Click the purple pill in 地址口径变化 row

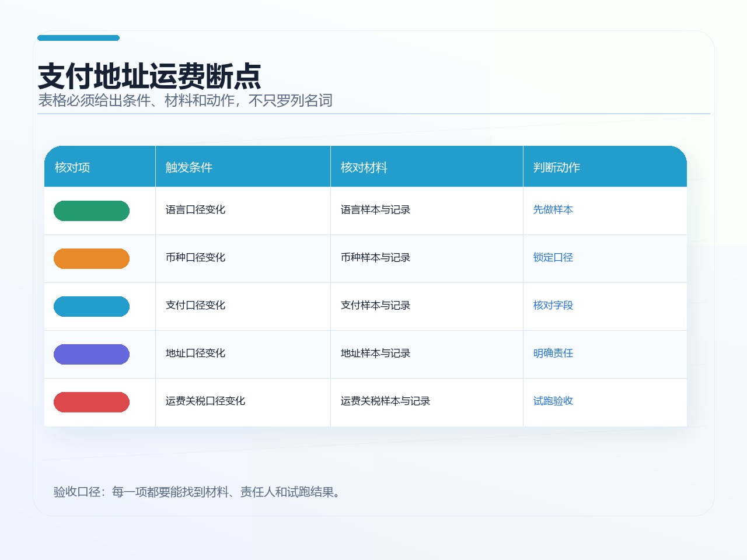pyautogui.click(x=92, y=354)
